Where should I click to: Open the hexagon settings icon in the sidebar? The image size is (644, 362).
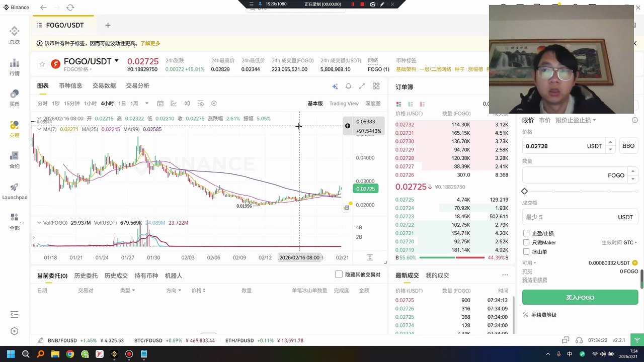[x=14, y=331]
